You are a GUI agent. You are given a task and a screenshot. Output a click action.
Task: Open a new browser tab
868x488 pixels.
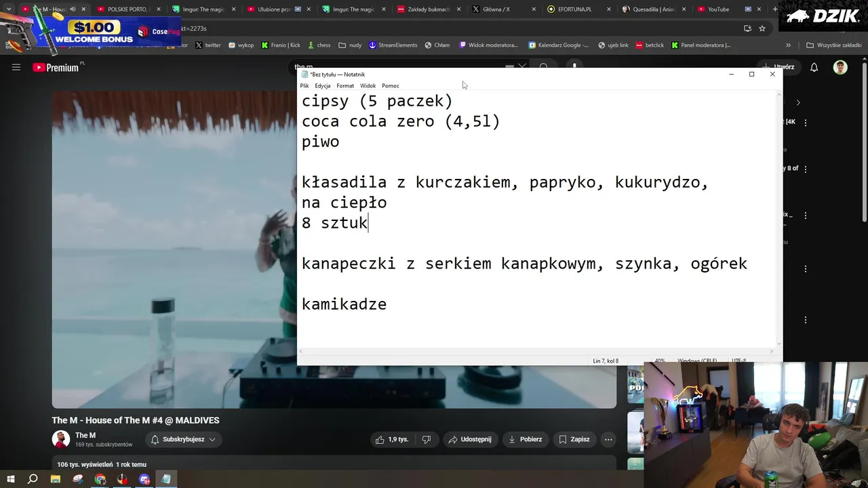tap(775, 9)
